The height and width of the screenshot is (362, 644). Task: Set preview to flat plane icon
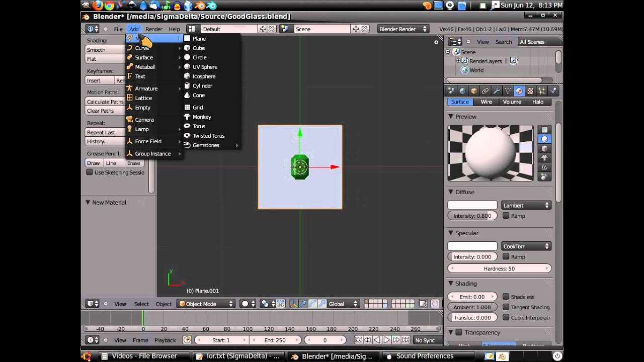click(544, 130)
